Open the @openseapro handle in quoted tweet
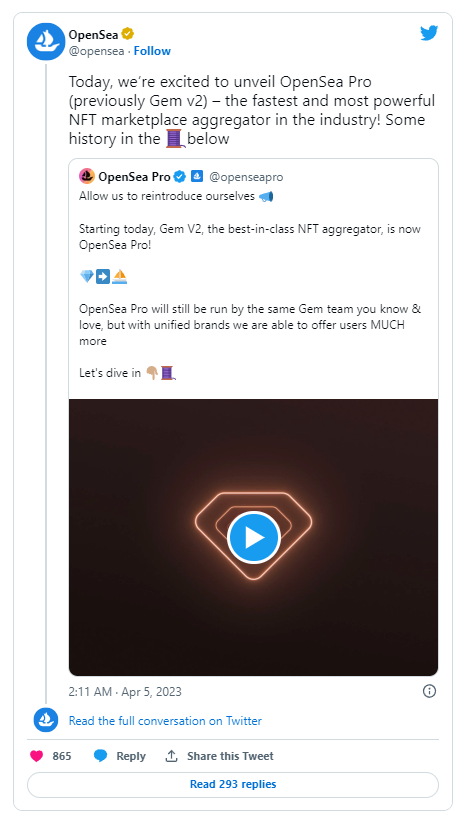This screenshot has width=467, height=826. click(x=246, y=177)
